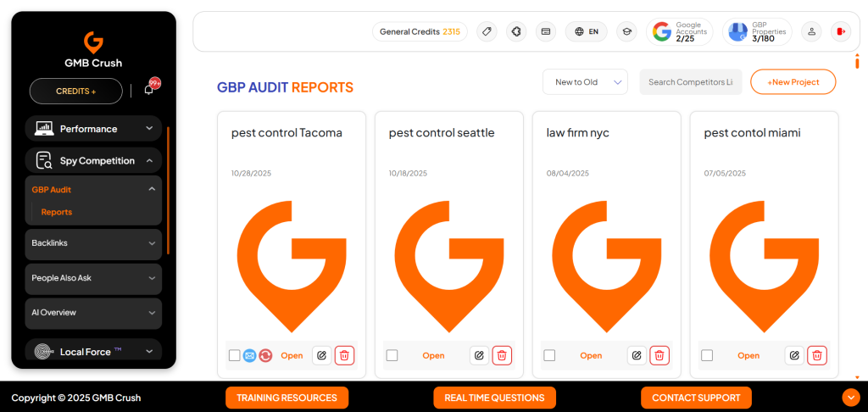
Task: Open the New to Old sort dropdown
Action: (585, 82)
